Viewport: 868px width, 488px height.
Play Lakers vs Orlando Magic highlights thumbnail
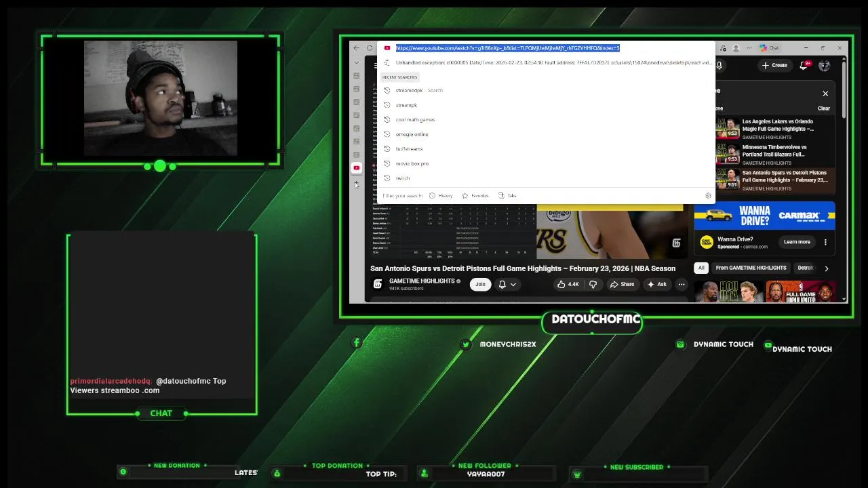728,128
